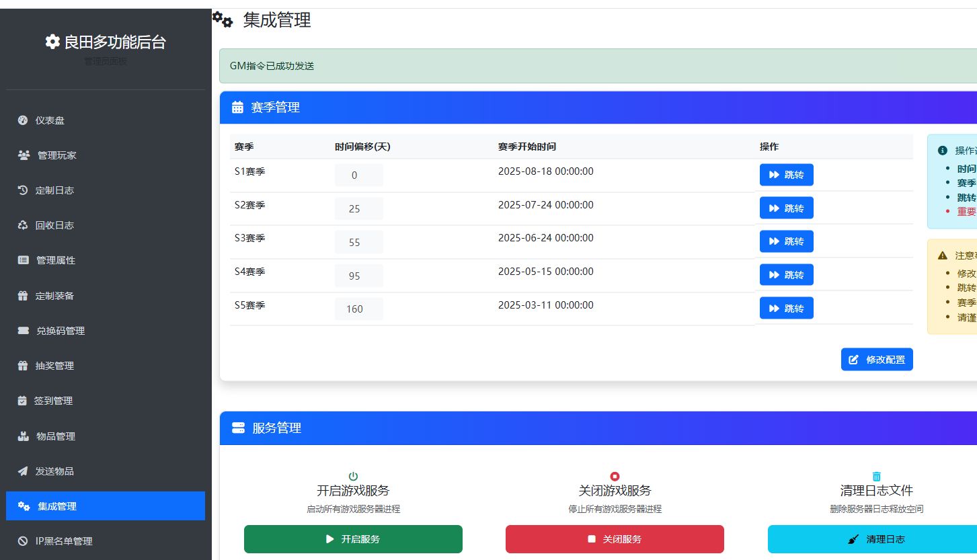Start game servers with 开启服务 button
This screenshot has height=560, width=977.
(x=353, y=539)
